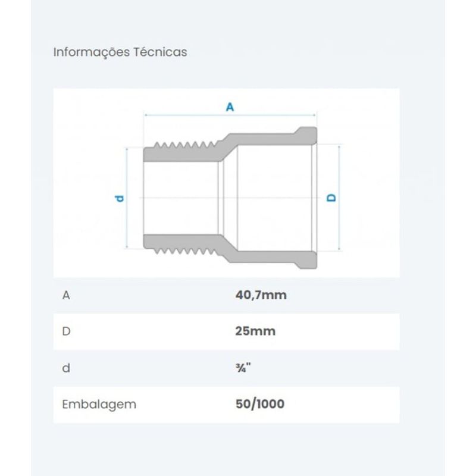Select the 25mm value
The image size is (476, 476).
tap(255, 331)
